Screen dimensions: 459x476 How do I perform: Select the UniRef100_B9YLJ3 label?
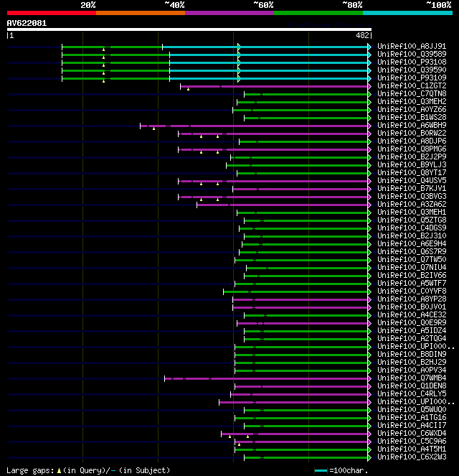[x=412, y=165]
